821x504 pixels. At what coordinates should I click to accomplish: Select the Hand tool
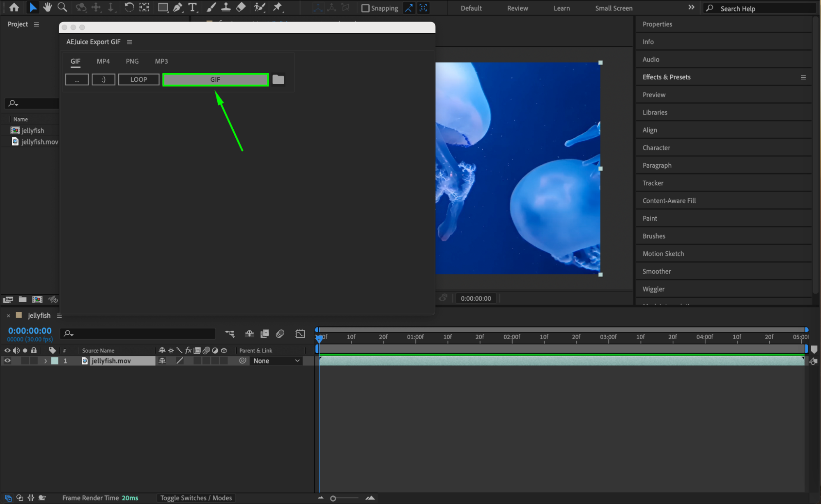click(x=48, y=7)
